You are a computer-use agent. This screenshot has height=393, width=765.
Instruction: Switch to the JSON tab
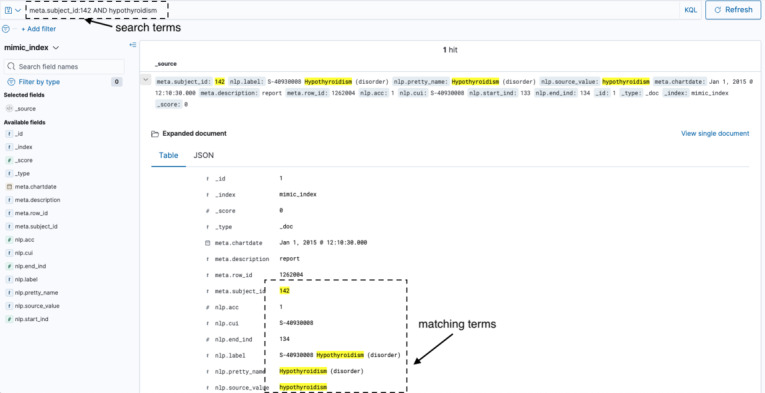point(203,156)
